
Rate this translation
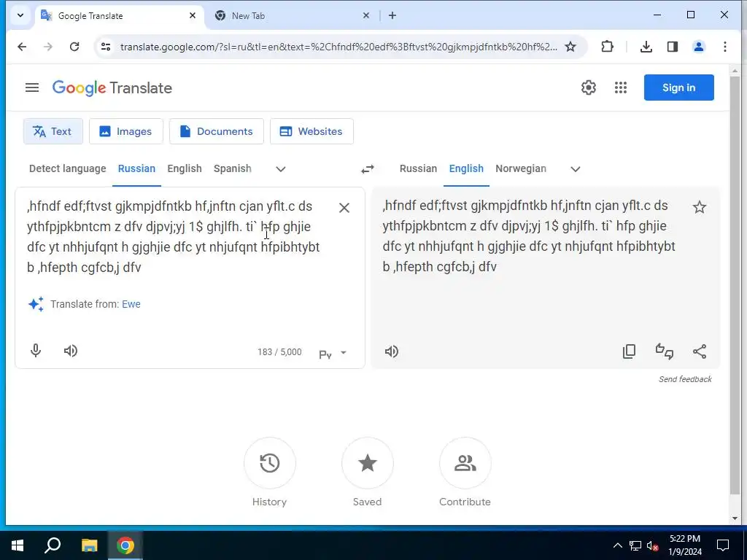coord(664,351)
